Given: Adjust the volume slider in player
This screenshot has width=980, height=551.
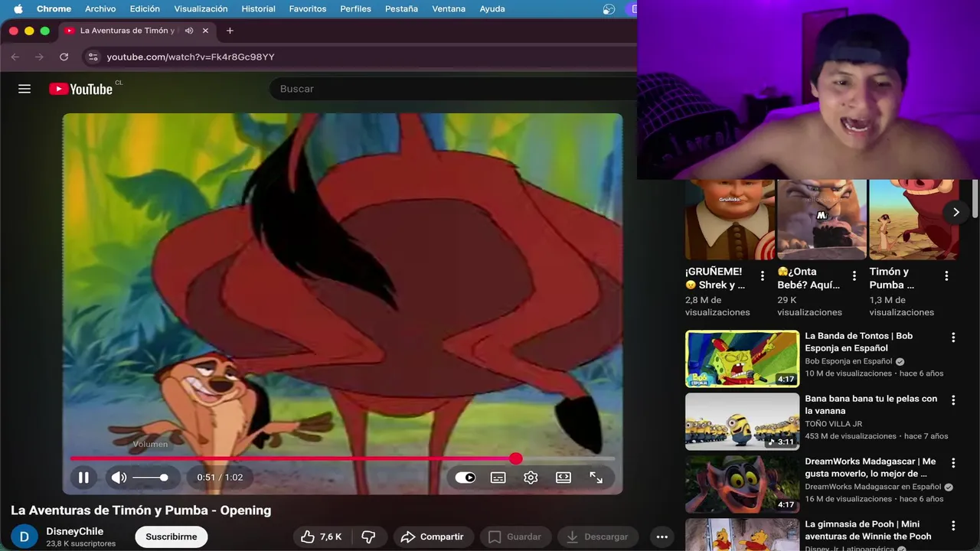Looking at the screenshot, I should (x=151, y=478).
